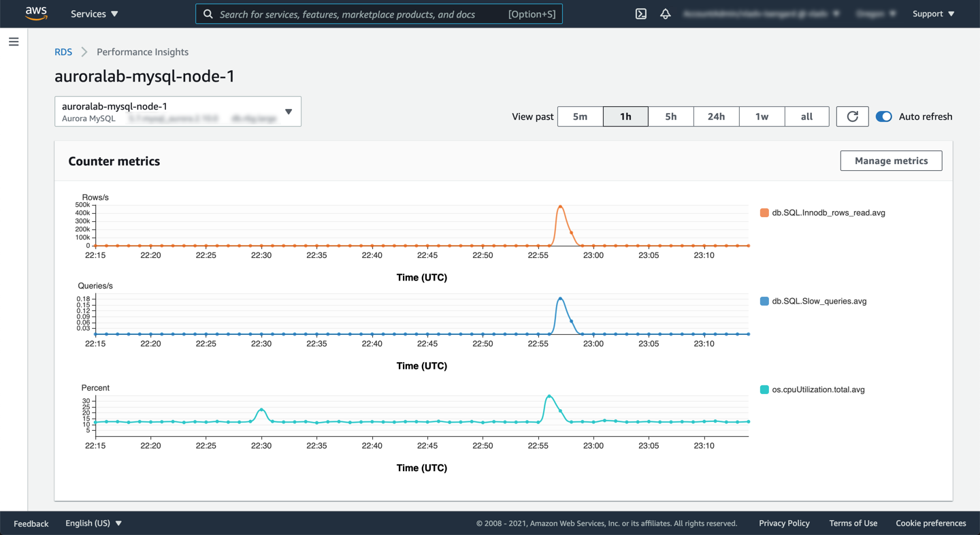Focus the services search input field
This screenshot has height=535, width=980.
[x=361, y=14]
